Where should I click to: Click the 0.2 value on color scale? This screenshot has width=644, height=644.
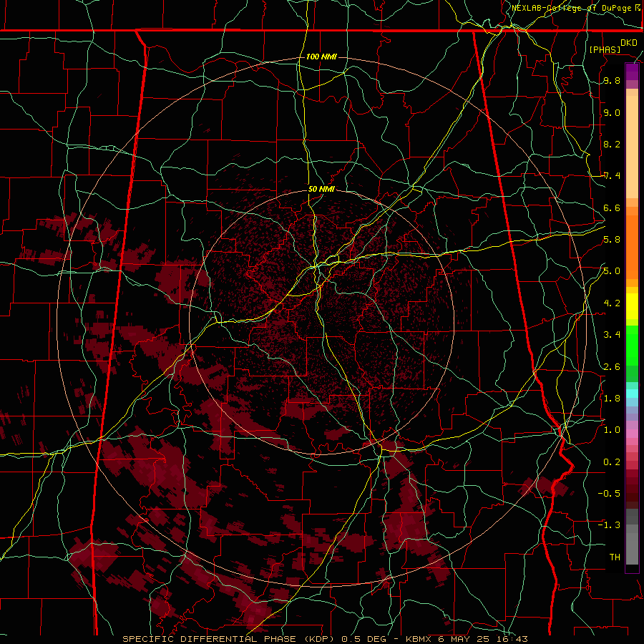pyautogui.click(x=612, y=462)
